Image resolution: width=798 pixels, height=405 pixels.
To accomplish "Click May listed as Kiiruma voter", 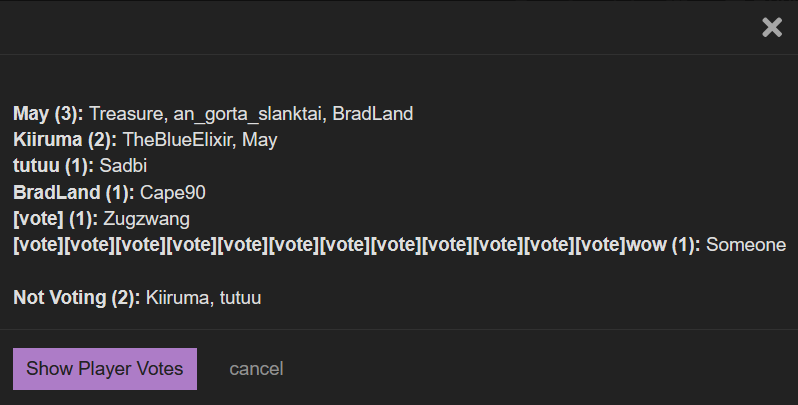I will (x=260, y=140).
